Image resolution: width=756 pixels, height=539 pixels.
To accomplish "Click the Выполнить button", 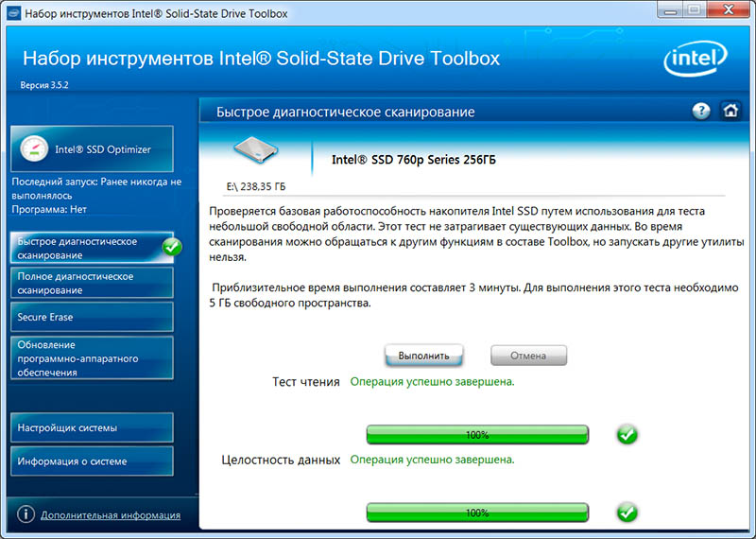I will 423,356.
